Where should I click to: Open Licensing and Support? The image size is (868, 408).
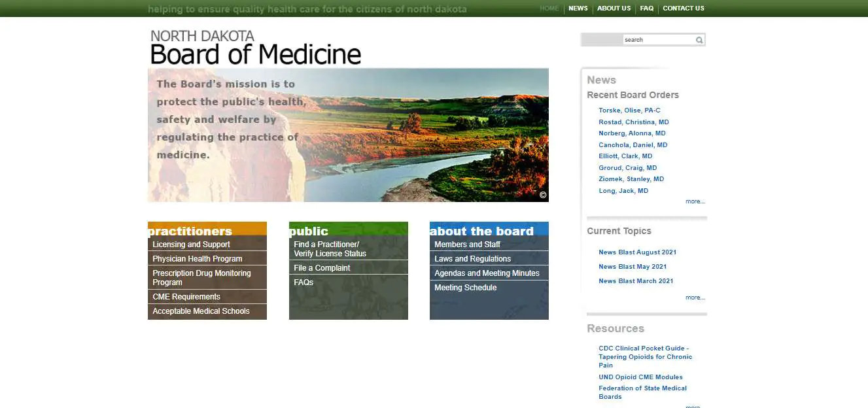190,244
